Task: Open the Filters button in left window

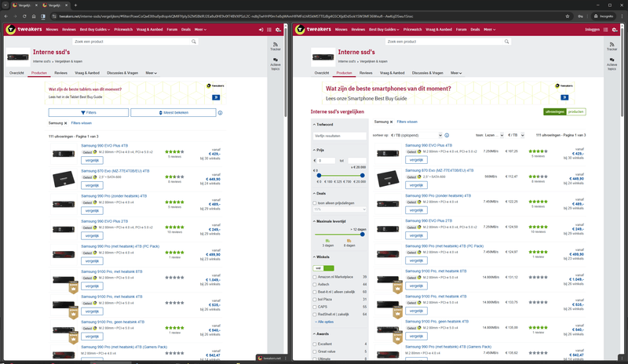Action: click(89, 113)
